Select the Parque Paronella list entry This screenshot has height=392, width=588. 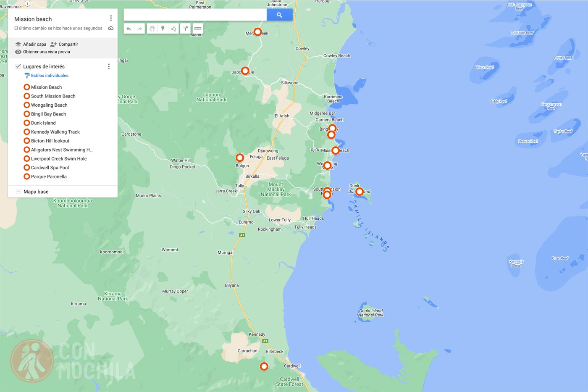pyautogui.click(x=48, y=176)
